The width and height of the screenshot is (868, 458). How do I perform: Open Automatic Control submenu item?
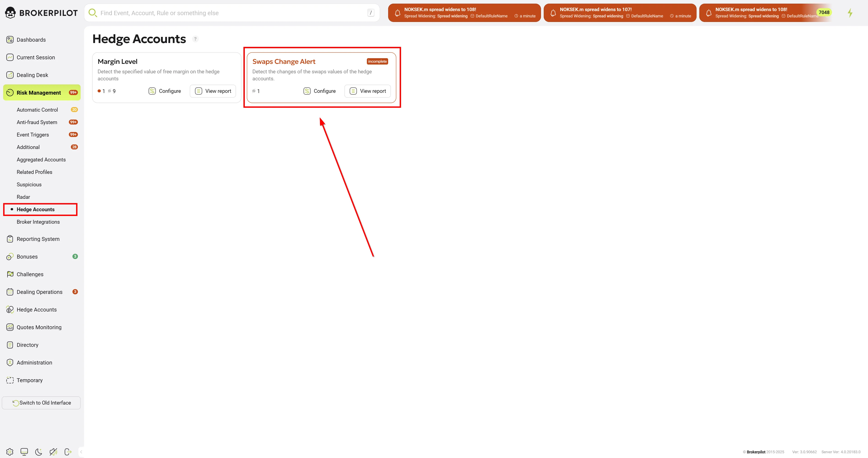pos(37,110)
